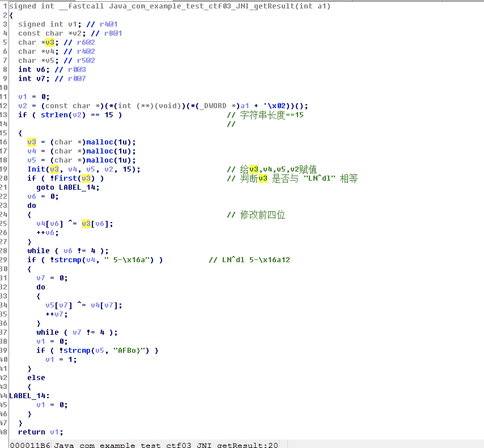Click strcmp call comparing v5
Viewport: 484px width, 448px height.
pyautogui.click(x=77, y=351)
